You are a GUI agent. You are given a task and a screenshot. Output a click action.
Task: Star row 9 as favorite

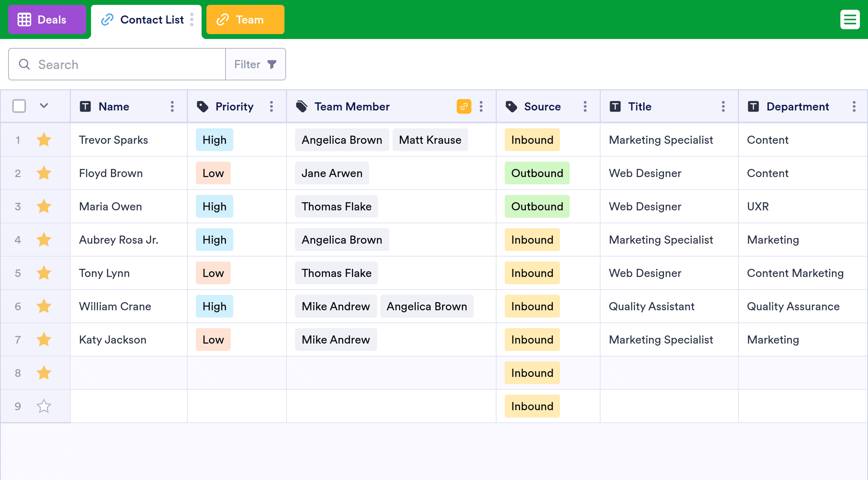click(x=44, y=406)
